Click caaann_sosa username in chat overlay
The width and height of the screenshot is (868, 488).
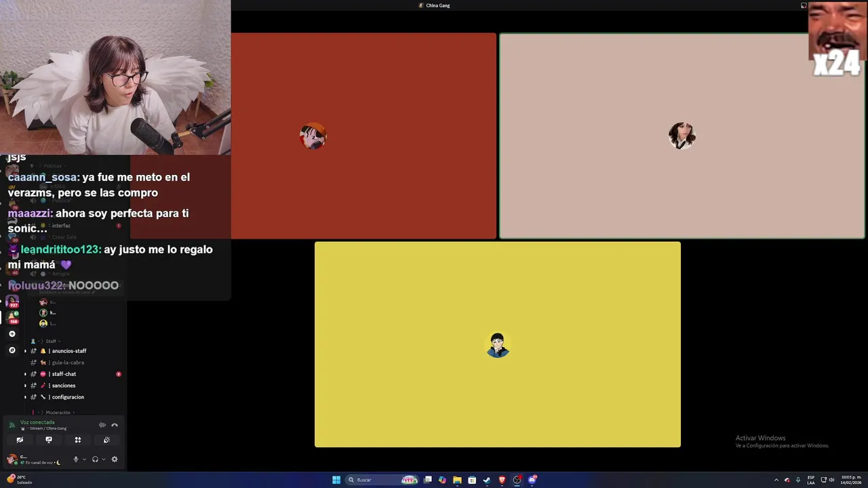[x=42, y=178]
